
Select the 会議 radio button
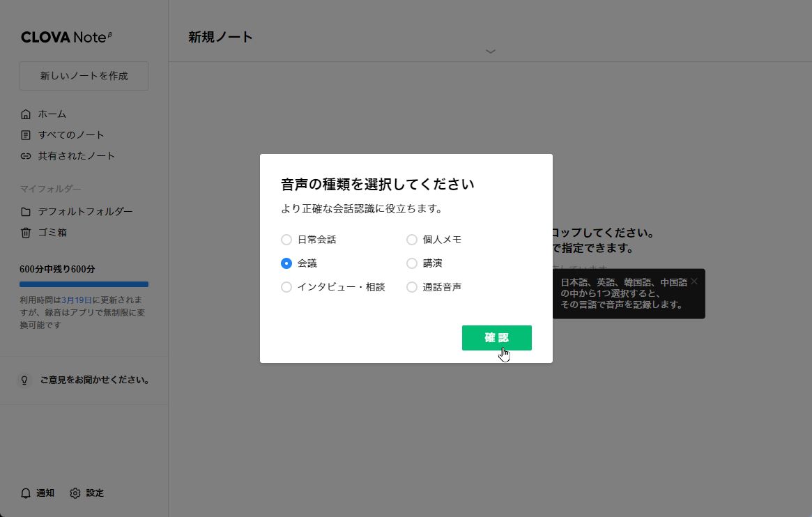click(x=286, y=263)
